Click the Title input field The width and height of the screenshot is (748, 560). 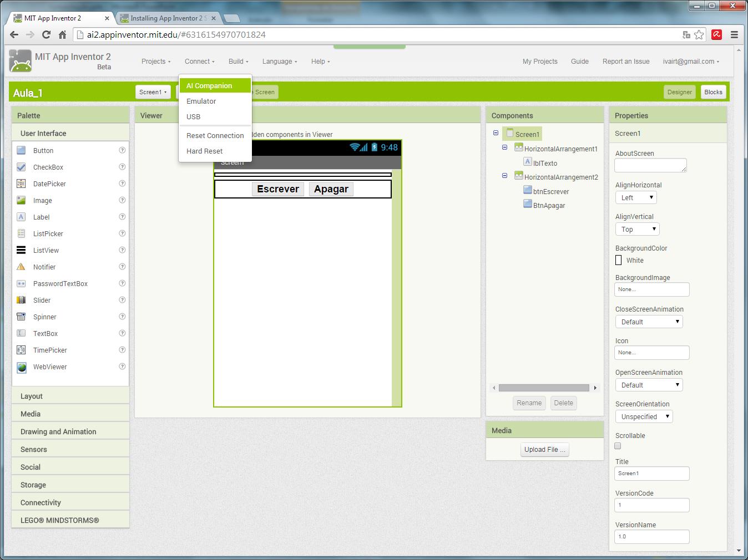tap(652, 474)
